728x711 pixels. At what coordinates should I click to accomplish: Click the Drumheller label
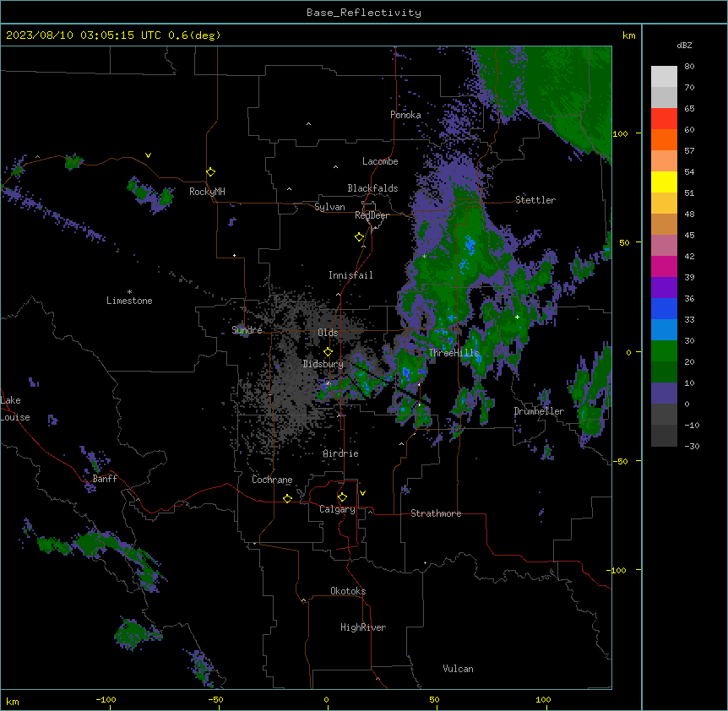point(539,411)
